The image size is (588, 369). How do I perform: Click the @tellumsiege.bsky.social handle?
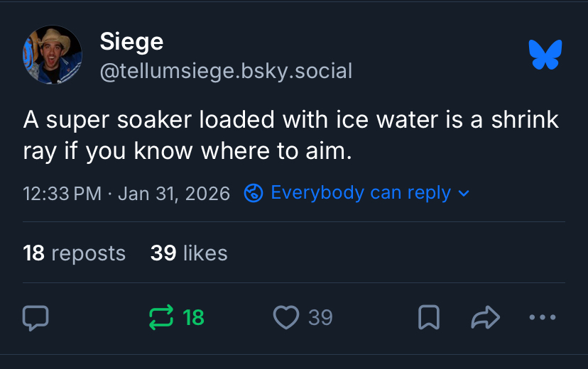click(226, 71)
